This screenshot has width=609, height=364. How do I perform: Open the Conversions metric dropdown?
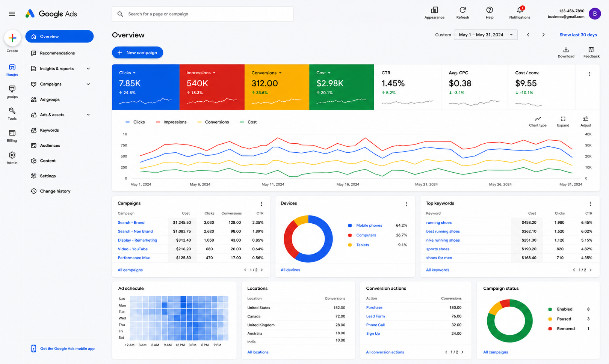(x=266, y=73)
